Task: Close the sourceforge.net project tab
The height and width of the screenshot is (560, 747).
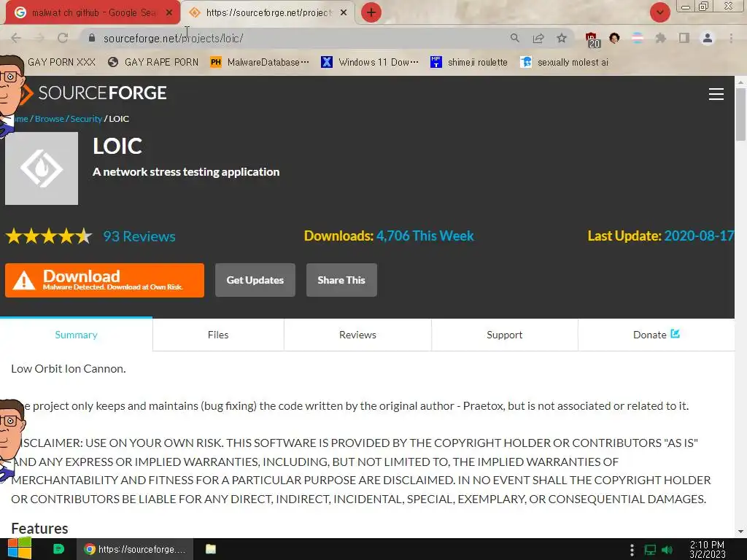Action: pyautogui.click(x=344, y=12)
